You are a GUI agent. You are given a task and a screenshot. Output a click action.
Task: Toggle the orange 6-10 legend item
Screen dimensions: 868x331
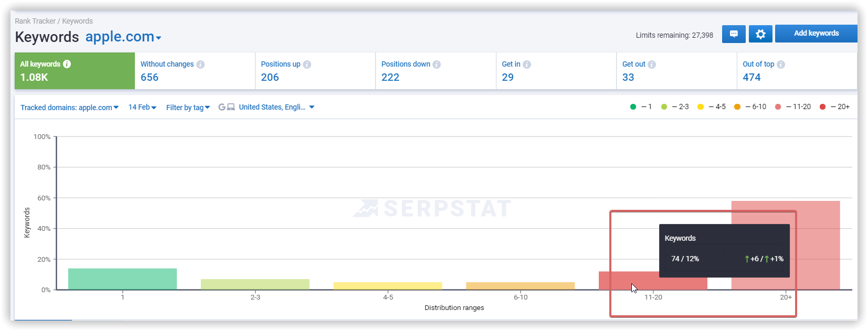(750, 106)
